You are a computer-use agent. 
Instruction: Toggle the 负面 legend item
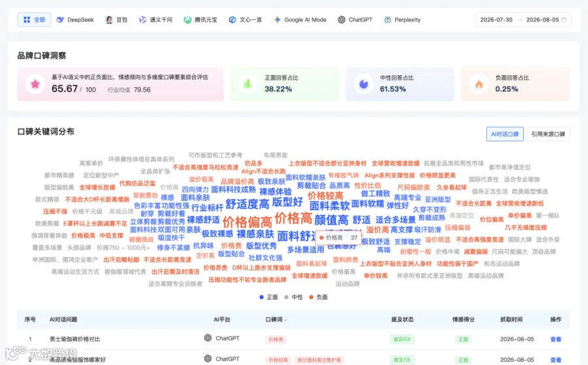pos(318,297)
